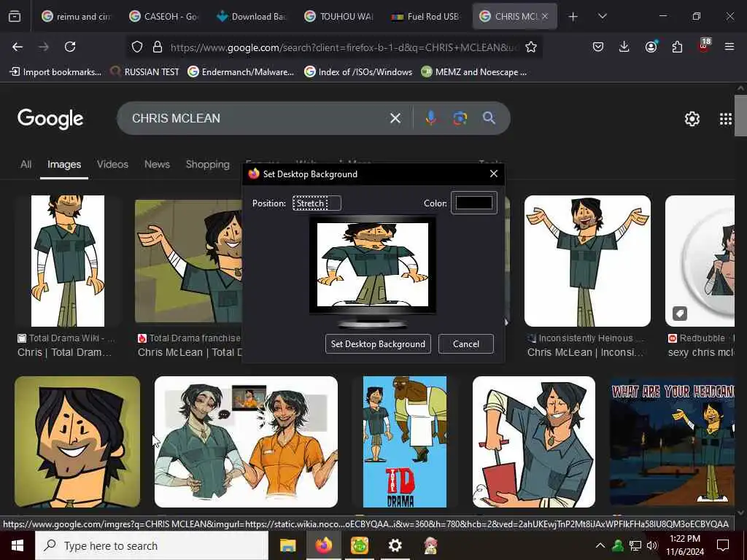Switch to Download Ba... browser tab
The width and height of the screenshot is (747, 560).
(252, 17)
